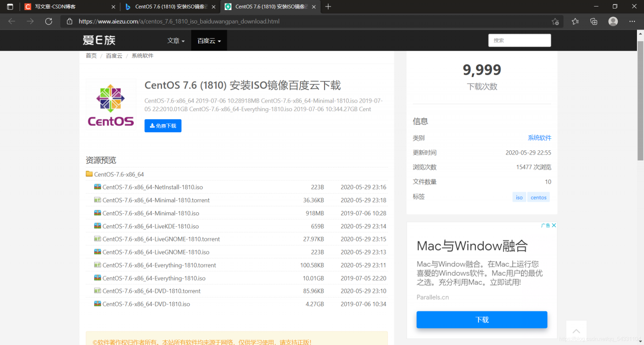The width and height of the screenshot is (644, 345).
Task: Click icon beside NetInstall-1810.iso
Action: pyautogui.click(x=98, y=187)
